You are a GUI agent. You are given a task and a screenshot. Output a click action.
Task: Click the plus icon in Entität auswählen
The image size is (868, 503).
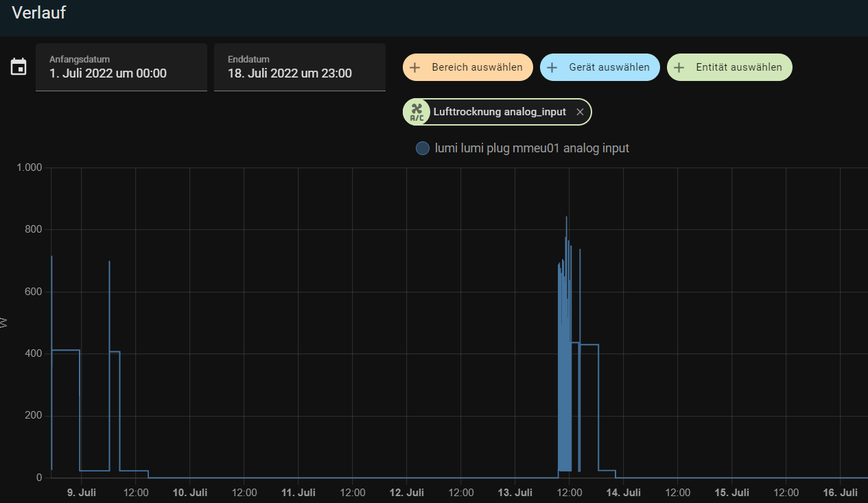click(x=679, y=67)
